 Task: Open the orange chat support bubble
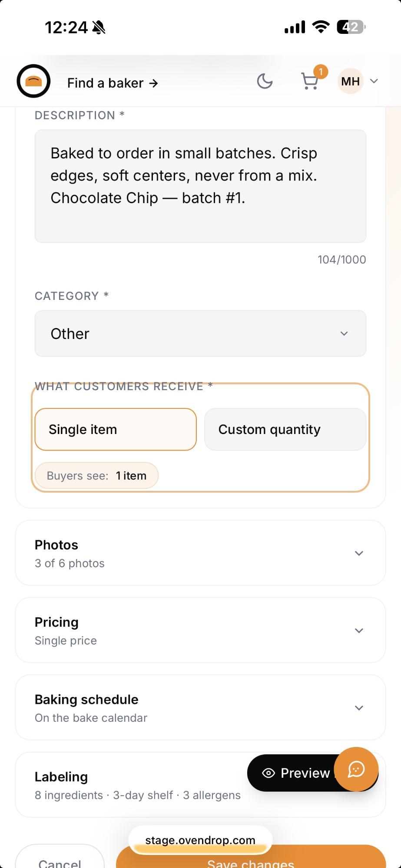click(356, 769)
